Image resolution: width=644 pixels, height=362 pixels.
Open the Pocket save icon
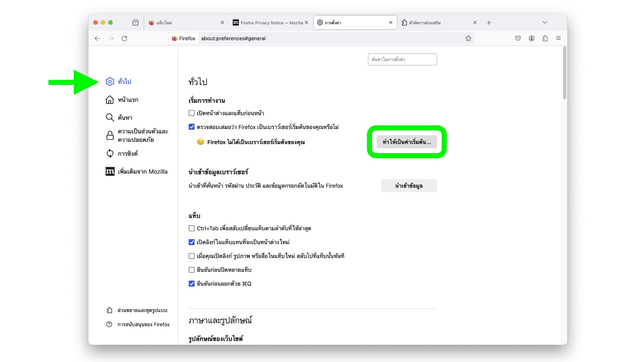coord(518,39)
